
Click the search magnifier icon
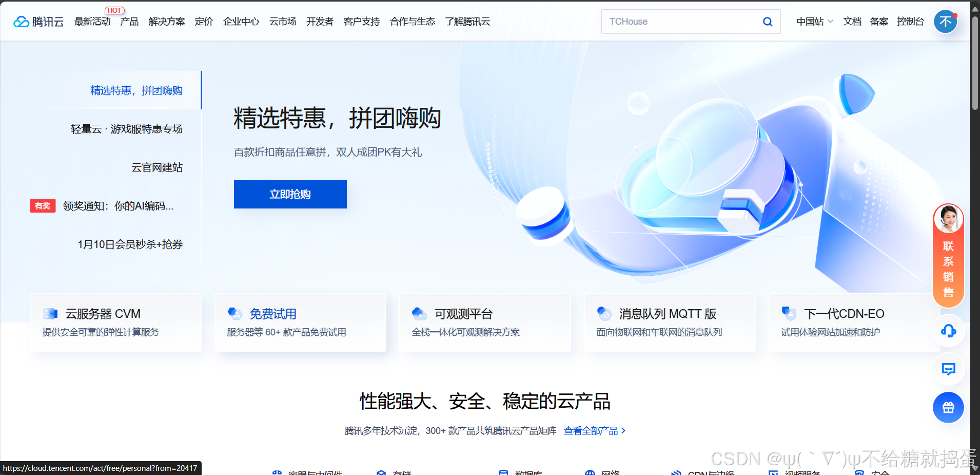point(768,22)
